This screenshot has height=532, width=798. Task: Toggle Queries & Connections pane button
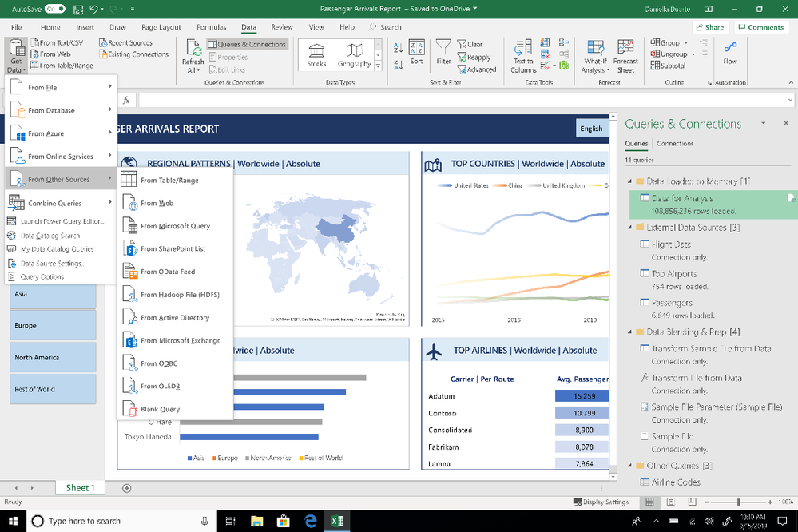click(x=248, y=44)
